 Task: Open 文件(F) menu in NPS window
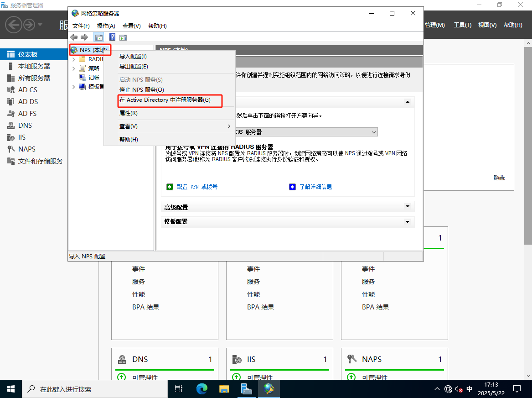(81, 26)
